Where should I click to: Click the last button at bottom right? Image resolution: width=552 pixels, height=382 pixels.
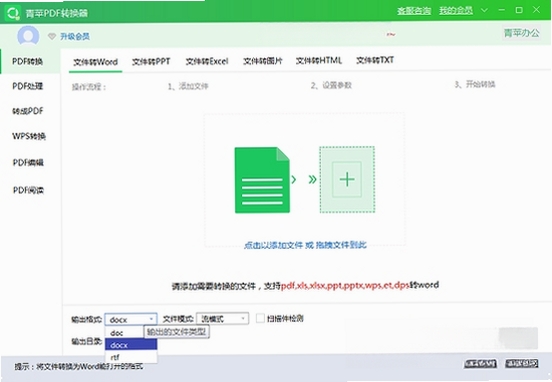(522, 363)
